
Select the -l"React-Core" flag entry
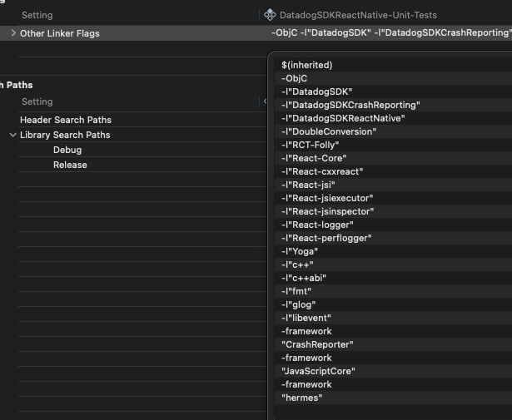click(x=393, y=158)
